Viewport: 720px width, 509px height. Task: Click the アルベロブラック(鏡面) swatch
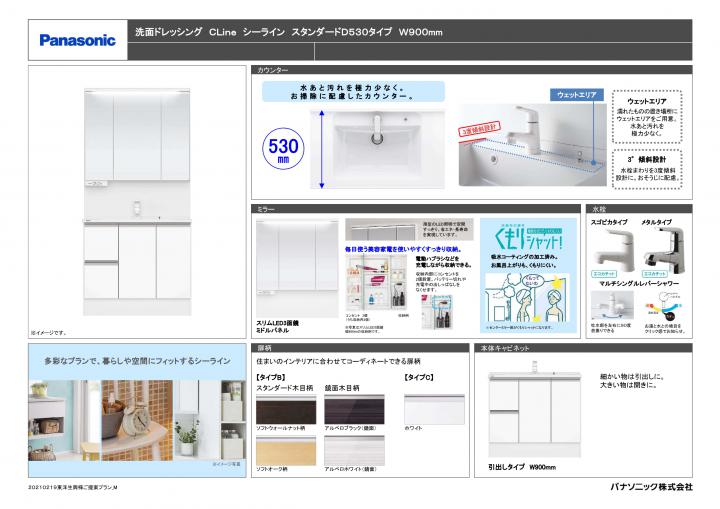coord(354,409)
